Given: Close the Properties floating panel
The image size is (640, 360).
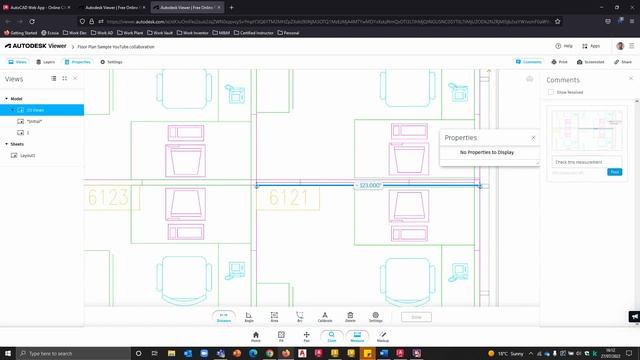Looking at the screenshot, I should 533,138.
